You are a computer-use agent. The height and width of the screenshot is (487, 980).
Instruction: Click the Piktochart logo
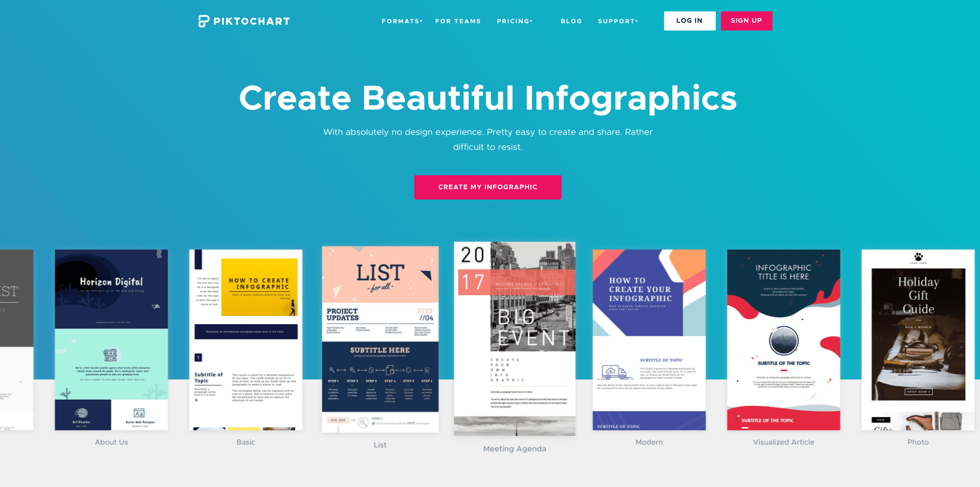point(244,21)
